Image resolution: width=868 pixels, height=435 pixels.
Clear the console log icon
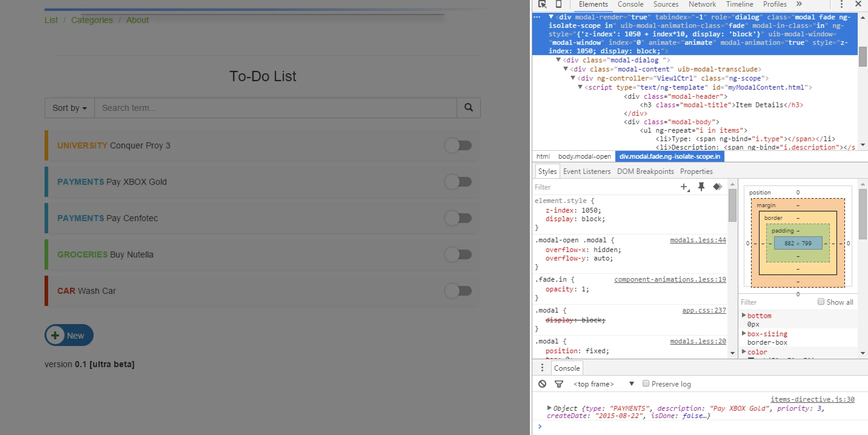tap(542, 384)
